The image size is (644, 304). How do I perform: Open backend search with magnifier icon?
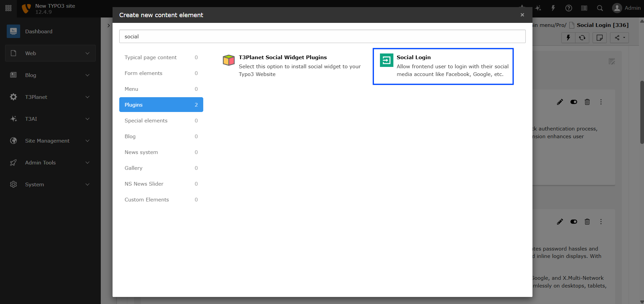coord(600,8)
